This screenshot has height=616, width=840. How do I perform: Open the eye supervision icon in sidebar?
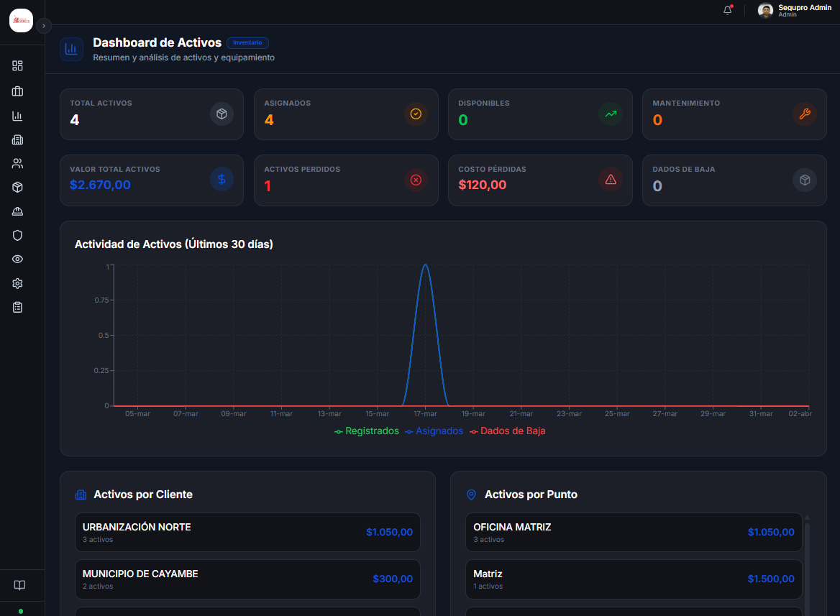tap(17, 259)
